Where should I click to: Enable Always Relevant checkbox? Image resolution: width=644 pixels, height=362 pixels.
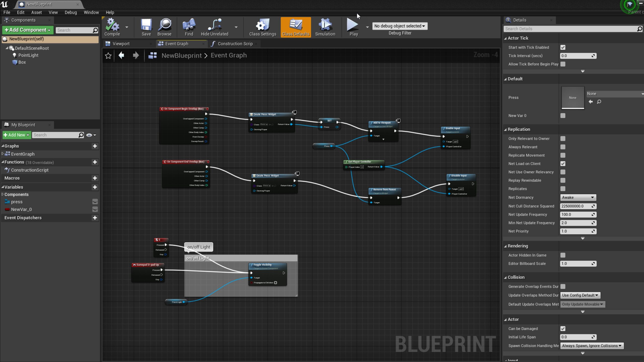pos(563,147)
